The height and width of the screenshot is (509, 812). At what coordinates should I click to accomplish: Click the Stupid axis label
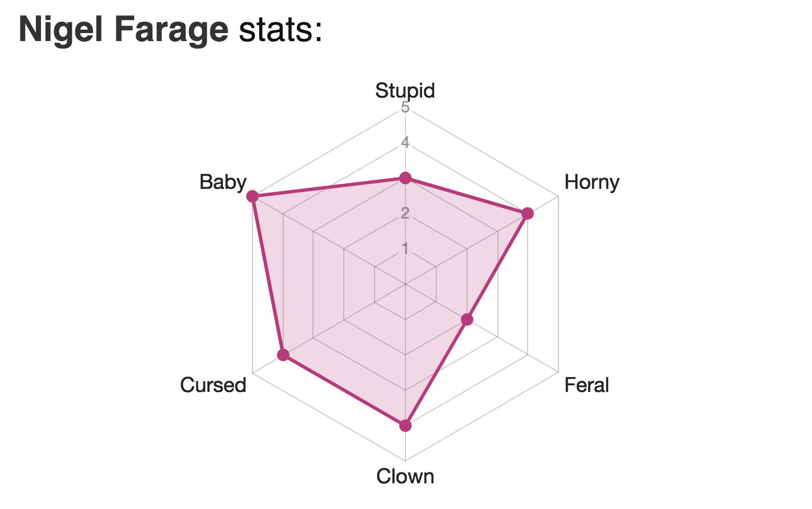point(405,90)
